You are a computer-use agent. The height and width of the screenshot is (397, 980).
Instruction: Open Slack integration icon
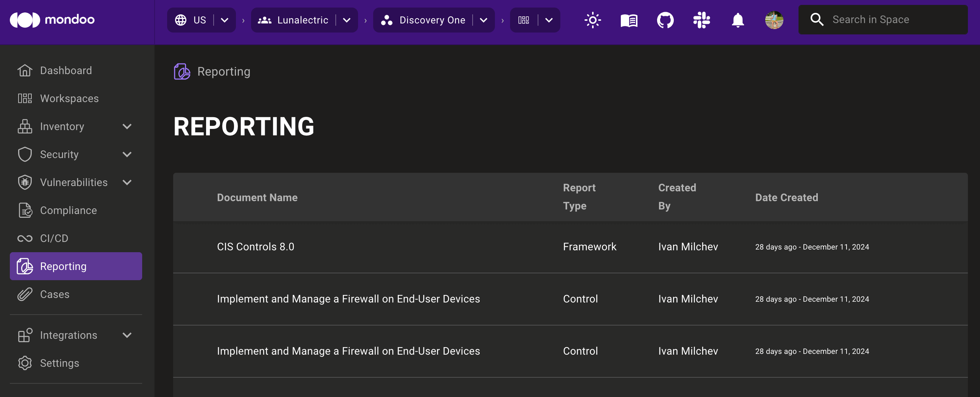pyautogui.click(x=701, y=20)
